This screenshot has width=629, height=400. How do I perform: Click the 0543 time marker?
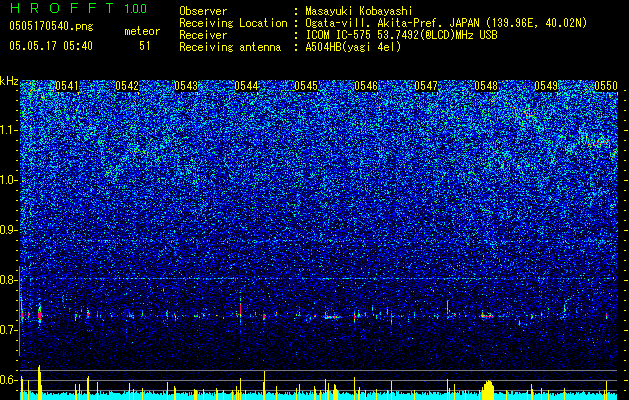pos(186,86)
